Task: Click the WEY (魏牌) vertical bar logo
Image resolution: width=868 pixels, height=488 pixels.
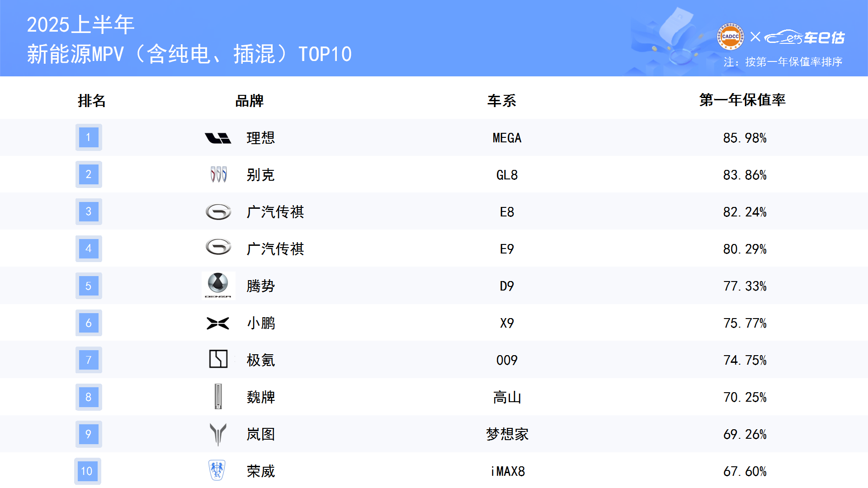Action: 218,396
